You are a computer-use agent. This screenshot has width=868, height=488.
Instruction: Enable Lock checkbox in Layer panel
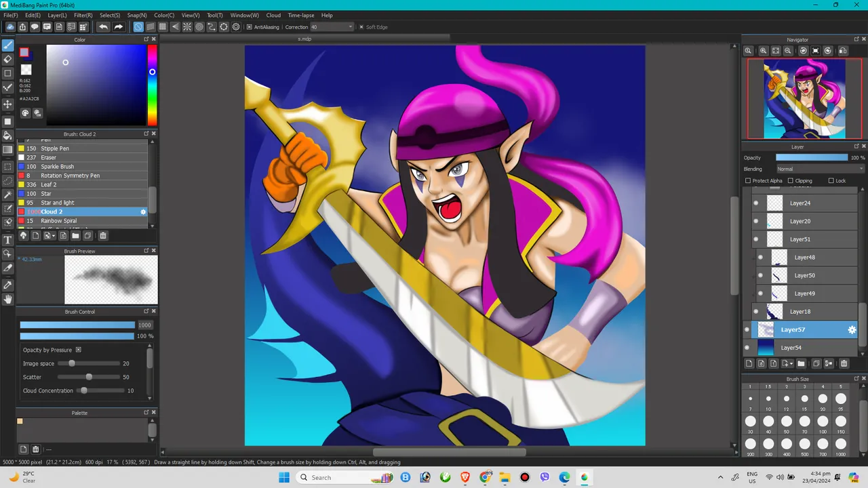pos(831,181)
